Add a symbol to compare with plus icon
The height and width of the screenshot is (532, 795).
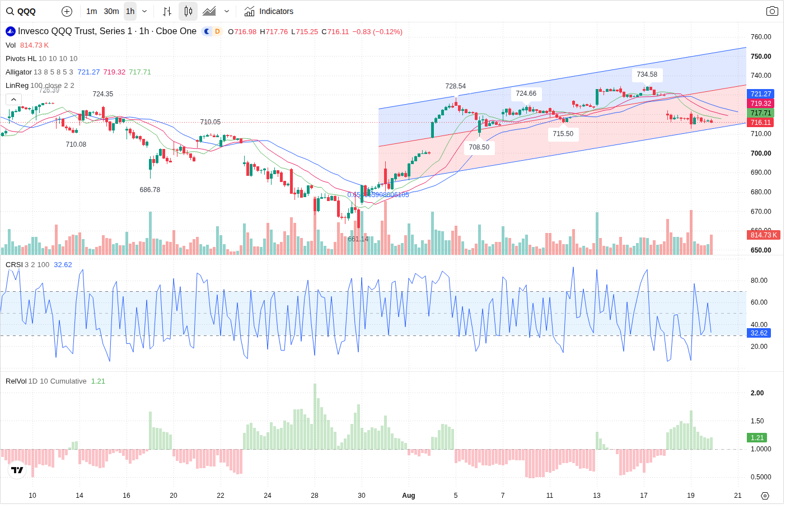[67, 11]
